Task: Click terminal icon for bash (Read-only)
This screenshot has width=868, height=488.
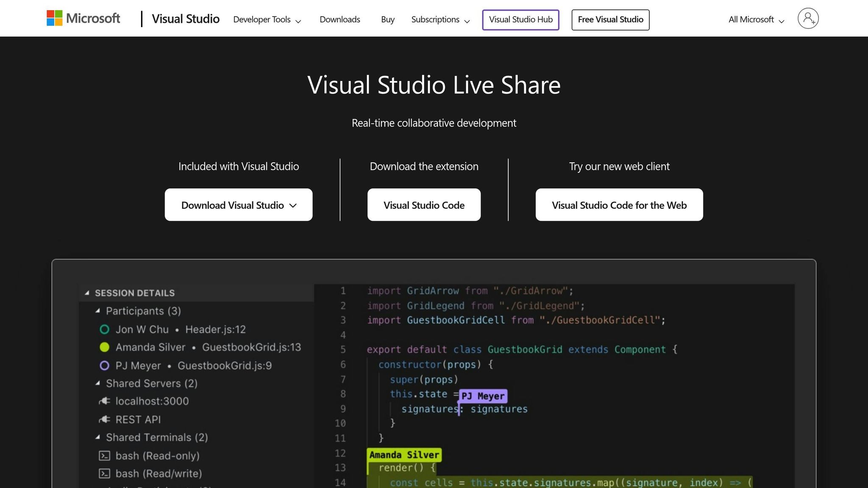Action: coord(104,456)
